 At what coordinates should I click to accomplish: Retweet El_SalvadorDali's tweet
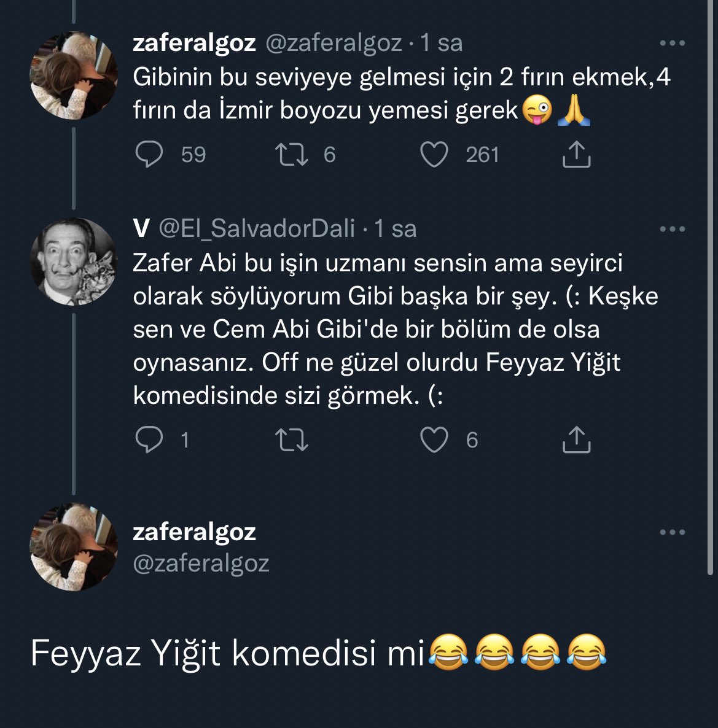292,440
